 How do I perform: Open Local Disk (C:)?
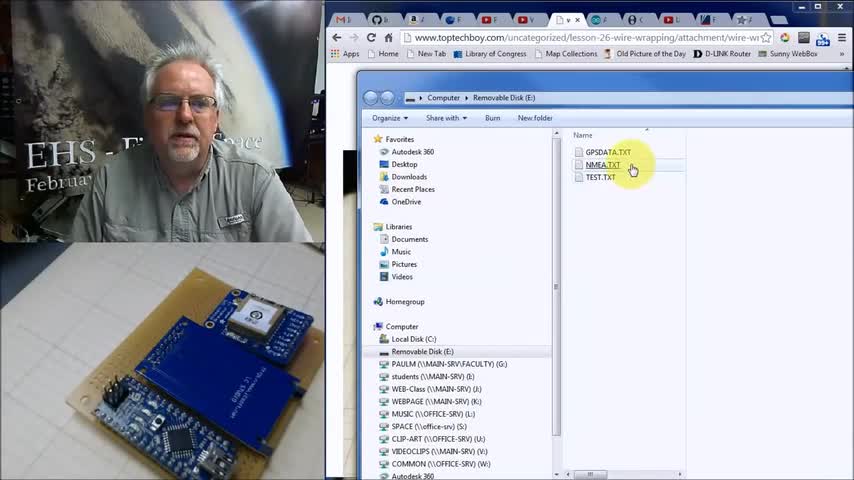pyautogui.click(x=413, y=339)
